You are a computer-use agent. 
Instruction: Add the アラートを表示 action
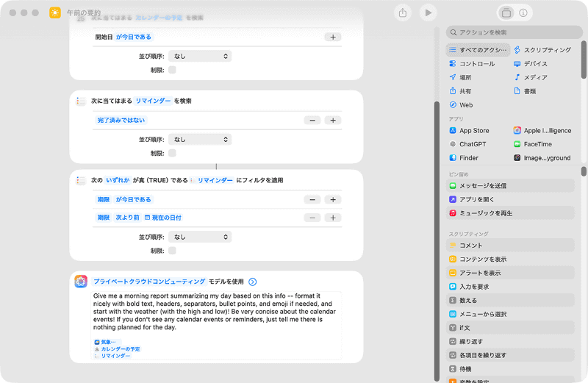pyautogui.click(x=510, y=273)
